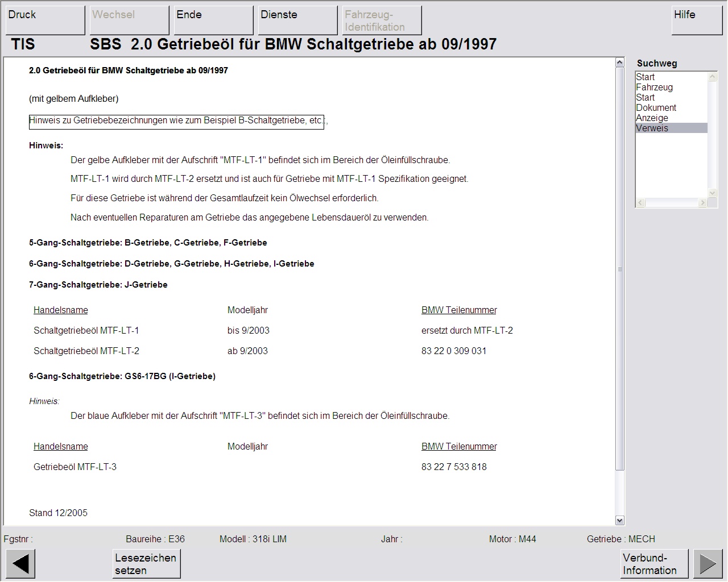Open Verbund-Information button

tap(653, 564)
